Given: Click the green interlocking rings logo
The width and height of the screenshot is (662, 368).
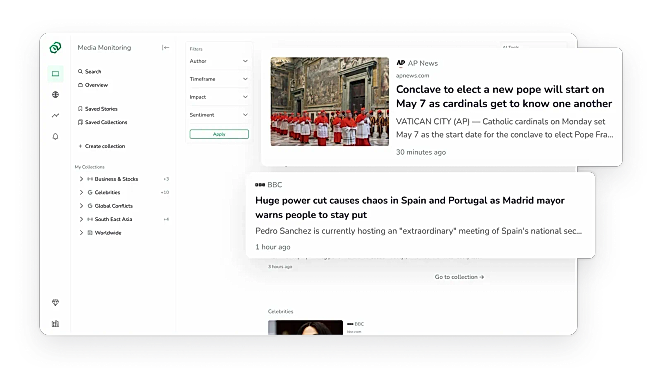Looking at the screenshot, I should click(x=55, y=48).
